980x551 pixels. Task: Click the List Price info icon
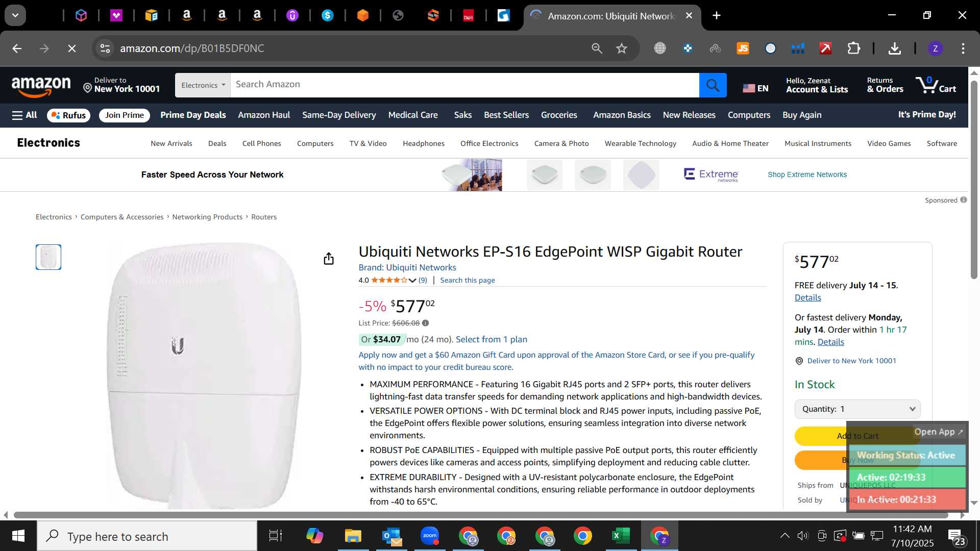(426, 323)
